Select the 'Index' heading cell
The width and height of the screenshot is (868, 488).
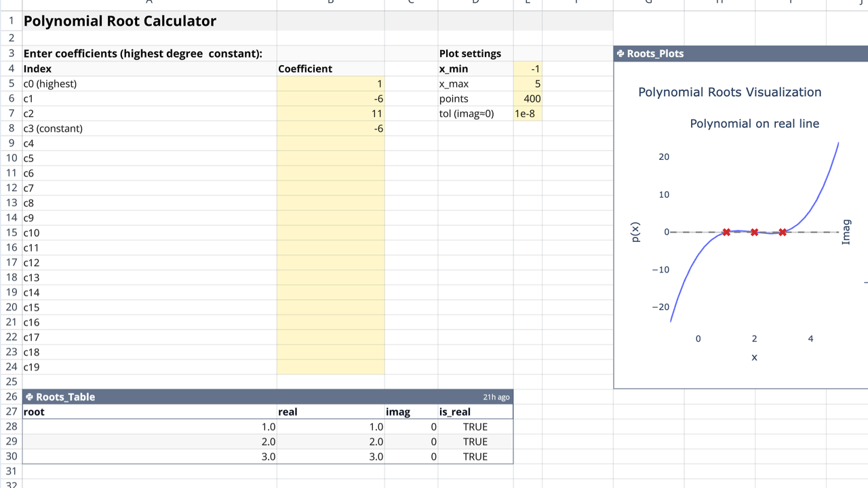coord(149,69)
